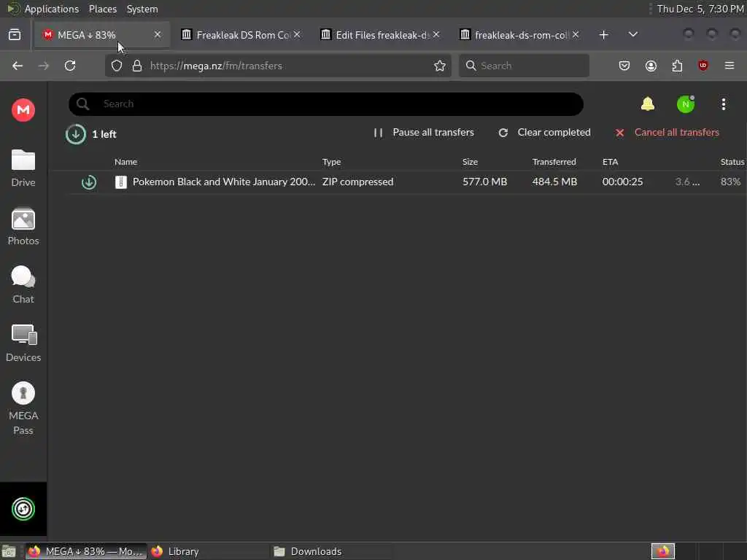Open Firefox hamburger application menu
747x560 pixels.
tap(729, 66)
